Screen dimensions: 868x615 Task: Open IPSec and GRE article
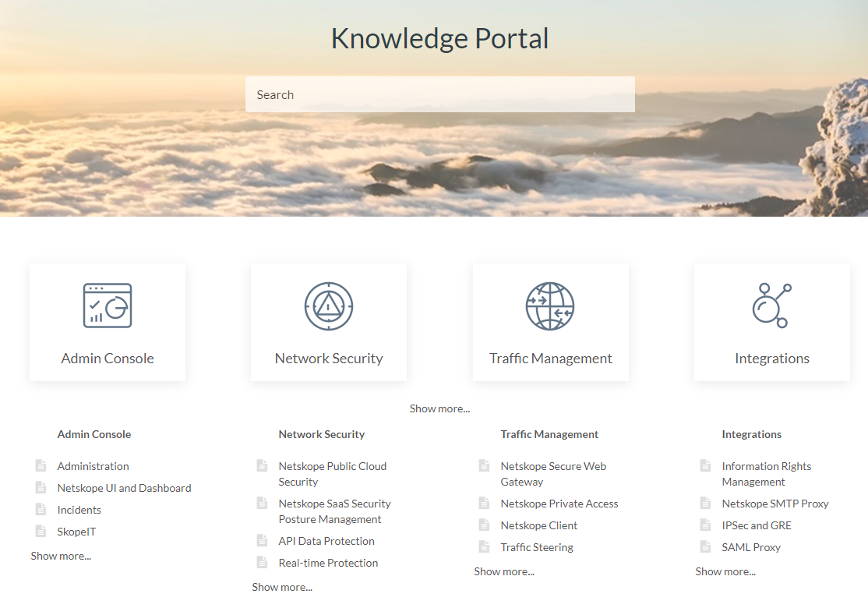(x=757, y=525)
